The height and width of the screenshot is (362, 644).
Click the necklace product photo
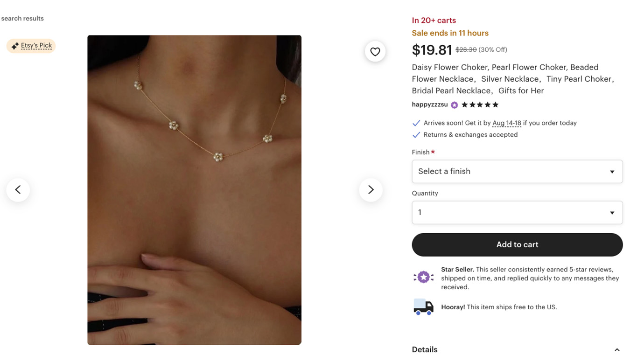pyautogui.click(x=194, y=189)
